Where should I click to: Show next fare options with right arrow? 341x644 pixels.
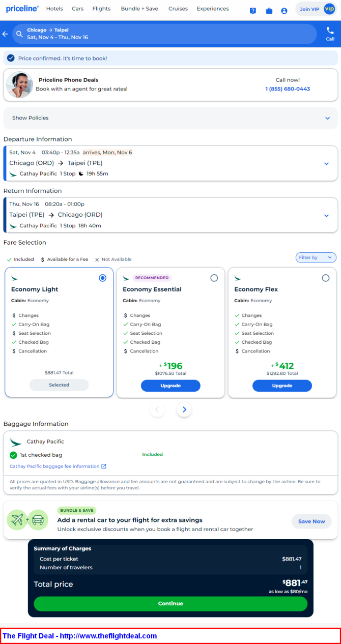(184, 409)
